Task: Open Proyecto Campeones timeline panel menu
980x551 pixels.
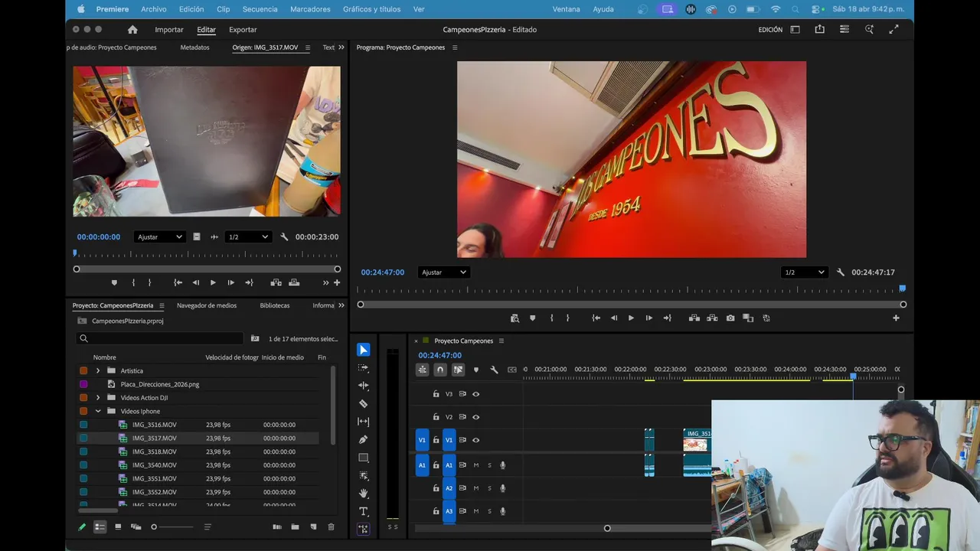Action: click(501, 341)
